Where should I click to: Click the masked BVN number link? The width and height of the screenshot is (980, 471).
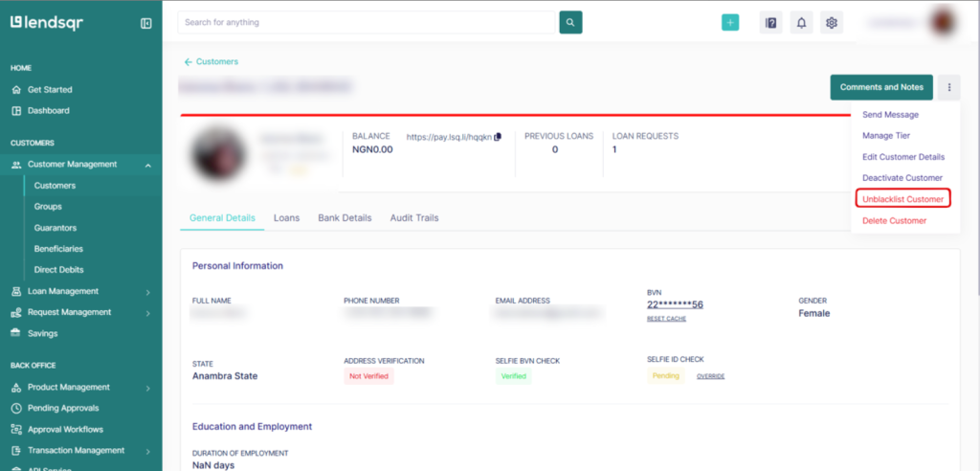(675, 305)
